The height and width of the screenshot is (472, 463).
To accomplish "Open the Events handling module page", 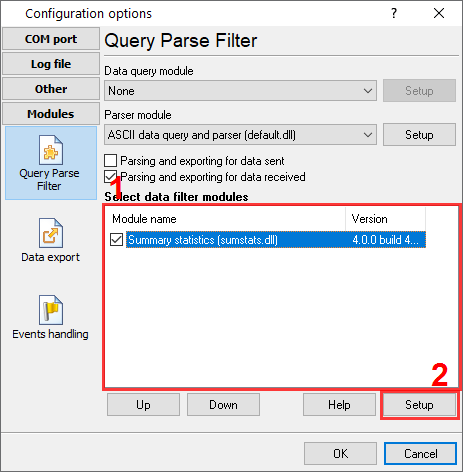I will tap(51, 317).
